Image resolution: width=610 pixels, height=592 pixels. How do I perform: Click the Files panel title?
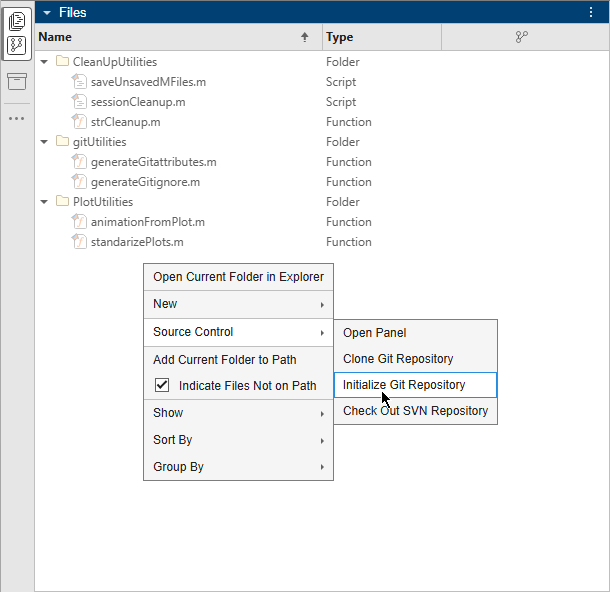coord(73,12)
